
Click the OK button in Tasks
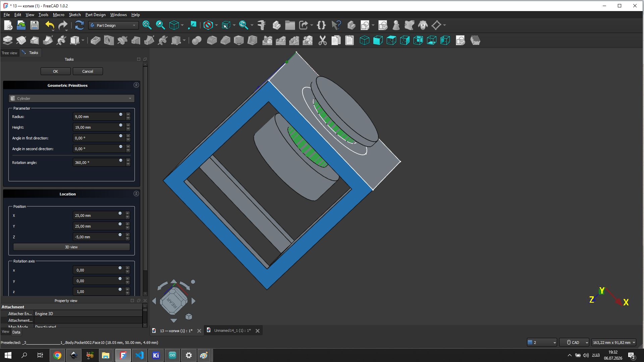(x=56, y=71)
